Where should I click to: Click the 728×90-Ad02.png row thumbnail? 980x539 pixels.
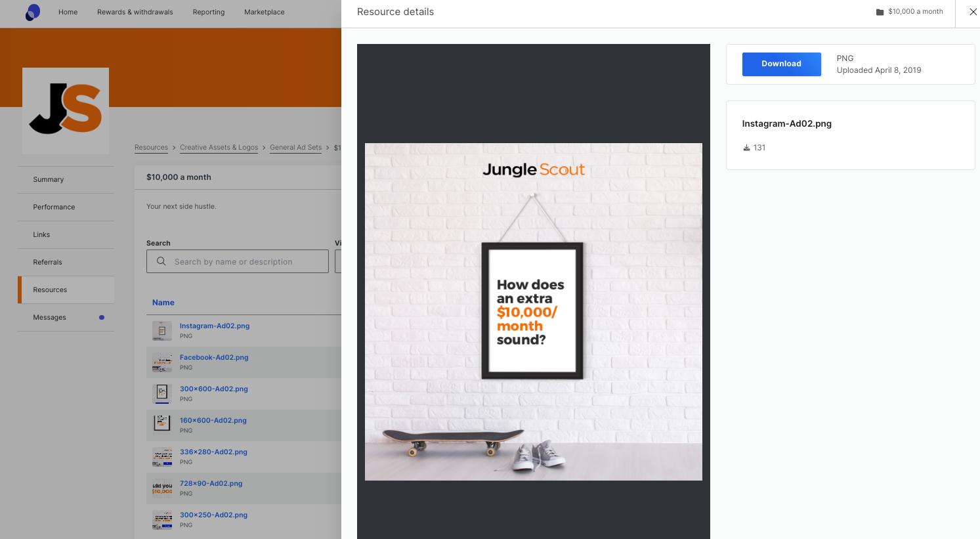point(162,488)
